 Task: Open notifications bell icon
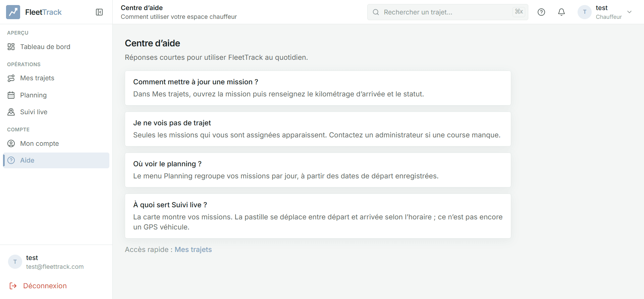coord(561,12)
